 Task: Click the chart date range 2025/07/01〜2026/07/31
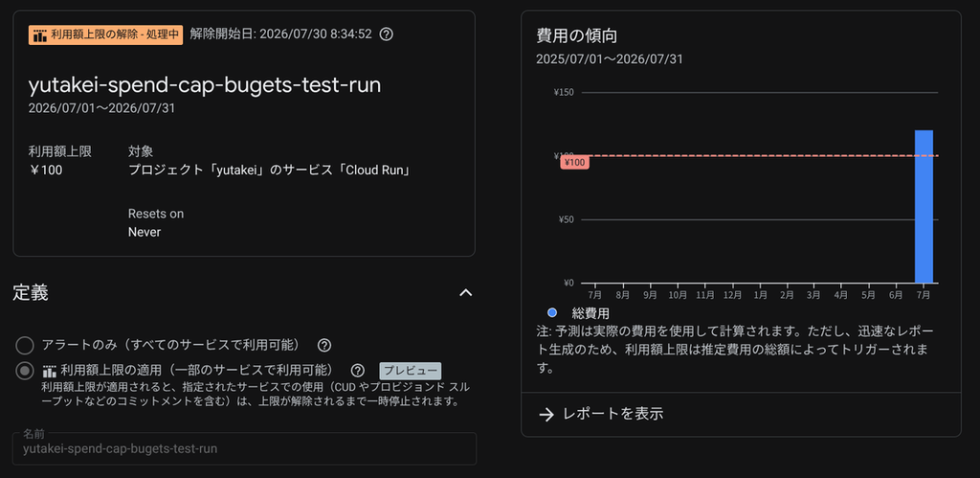[610, 59]
